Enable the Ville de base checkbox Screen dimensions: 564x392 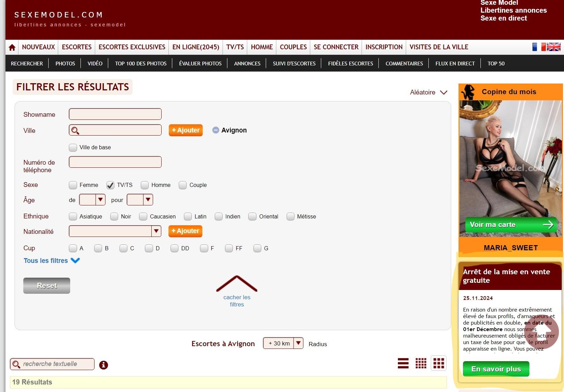[x=73, y=148]
